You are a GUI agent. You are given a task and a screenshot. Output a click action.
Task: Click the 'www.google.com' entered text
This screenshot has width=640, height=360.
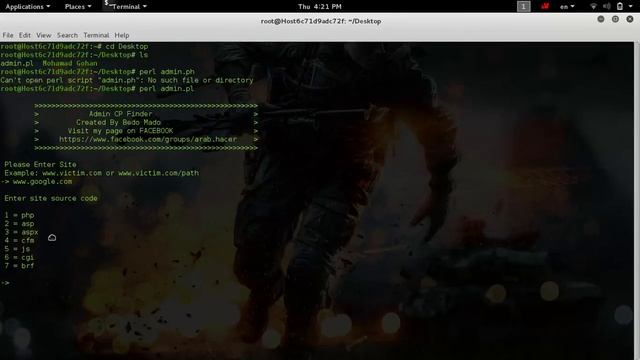(42, 182)
